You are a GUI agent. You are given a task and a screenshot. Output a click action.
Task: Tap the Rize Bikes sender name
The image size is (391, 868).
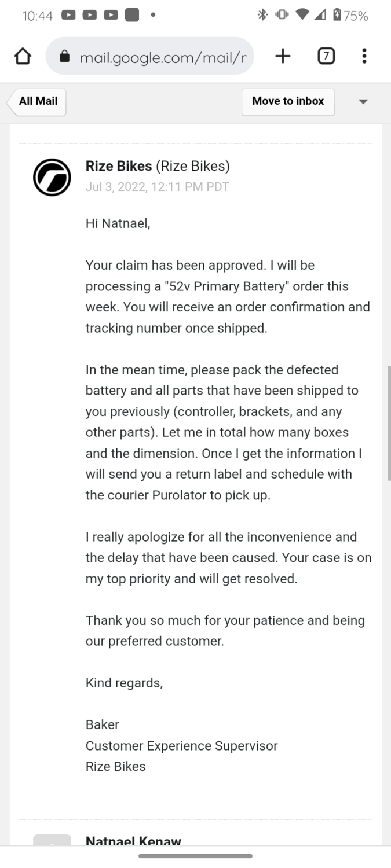[119, 167]
